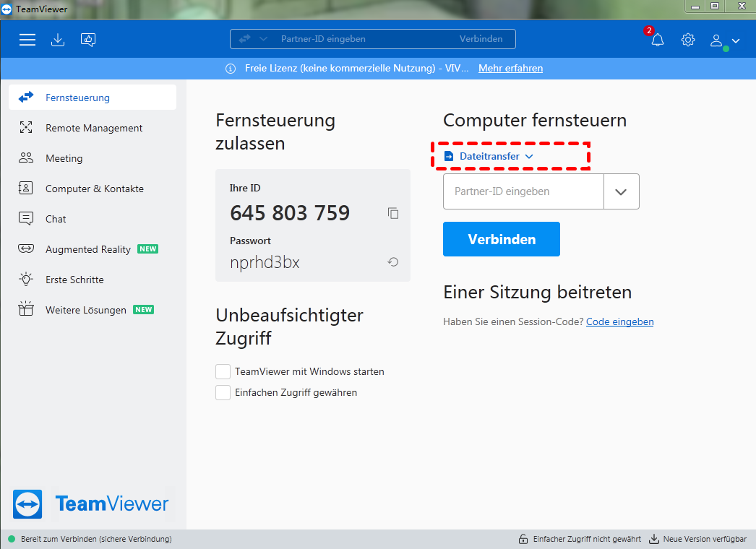Screen dimensions: 756x549
Task: Click the Weitere Lösungen gift icon
Action: (26, 308)
